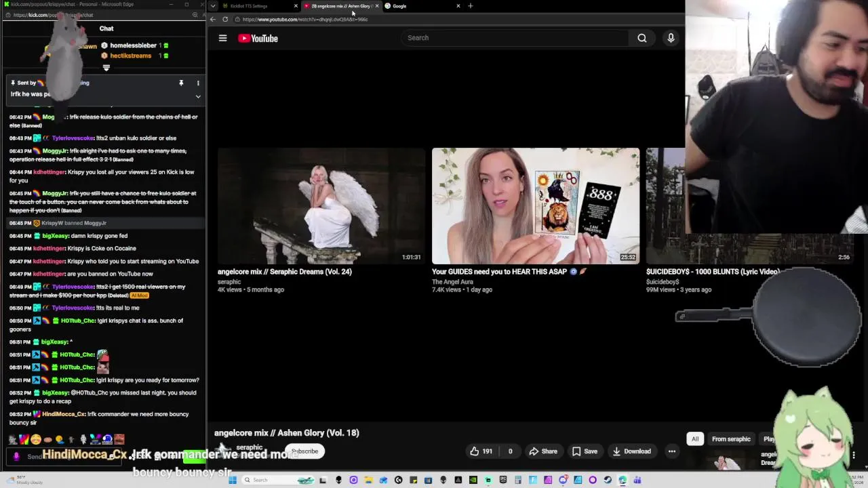
Task: Go back in the YouTube browser window
Action: click(x=213, y=19)
